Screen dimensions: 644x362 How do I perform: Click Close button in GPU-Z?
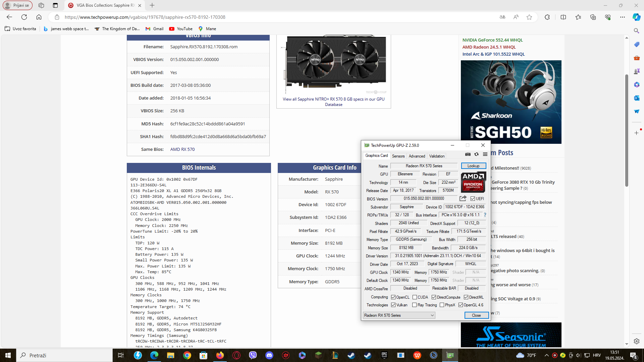(476, 315)
